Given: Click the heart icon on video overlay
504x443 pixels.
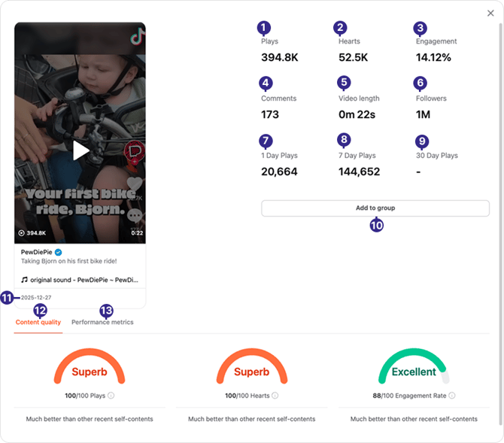Looking at the screenshot, I should tap(135, 183).
